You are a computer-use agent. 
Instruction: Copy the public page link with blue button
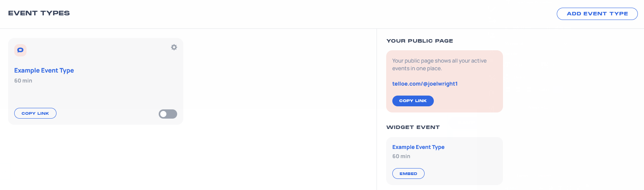point(413,101)
